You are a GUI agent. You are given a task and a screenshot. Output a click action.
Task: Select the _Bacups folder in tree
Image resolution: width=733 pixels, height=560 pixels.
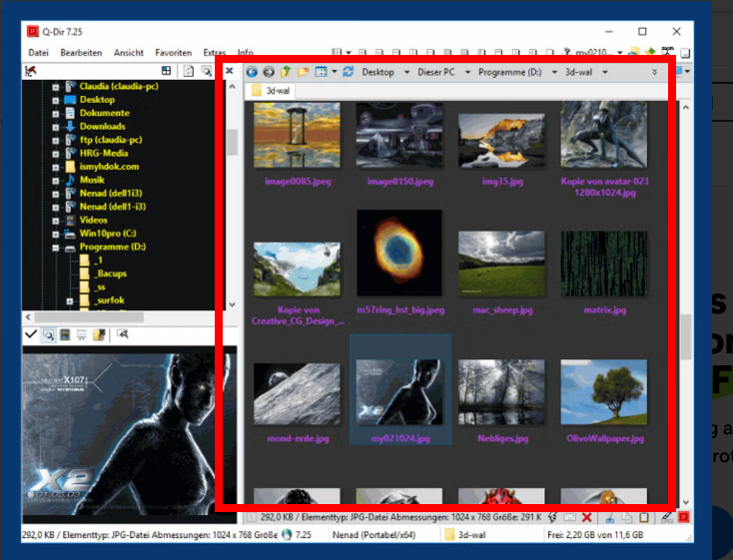111,274
